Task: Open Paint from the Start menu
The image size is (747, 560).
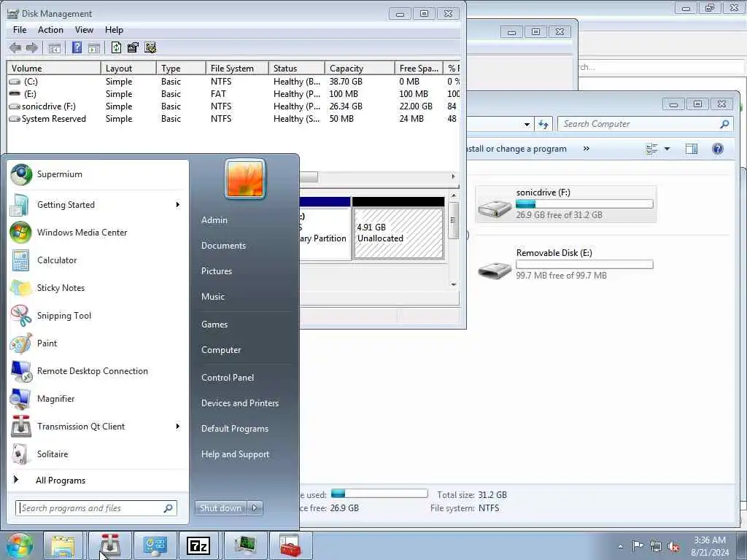Action: pos(98,343)
